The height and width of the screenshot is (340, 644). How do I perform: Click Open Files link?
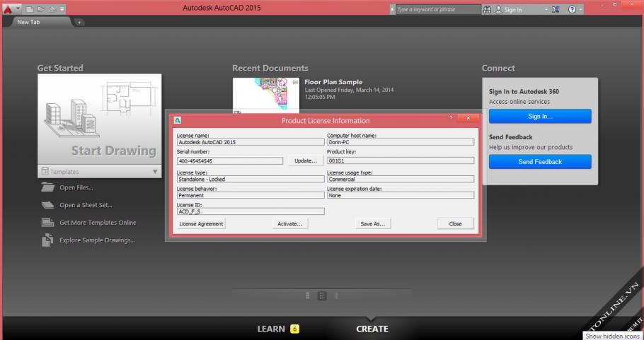click(76, 188)
